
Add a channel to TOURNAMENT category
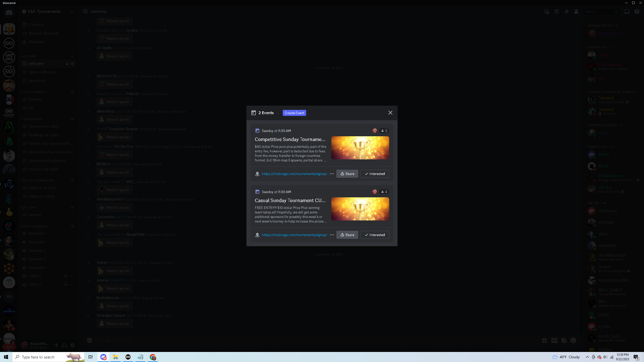click(72, 119)
